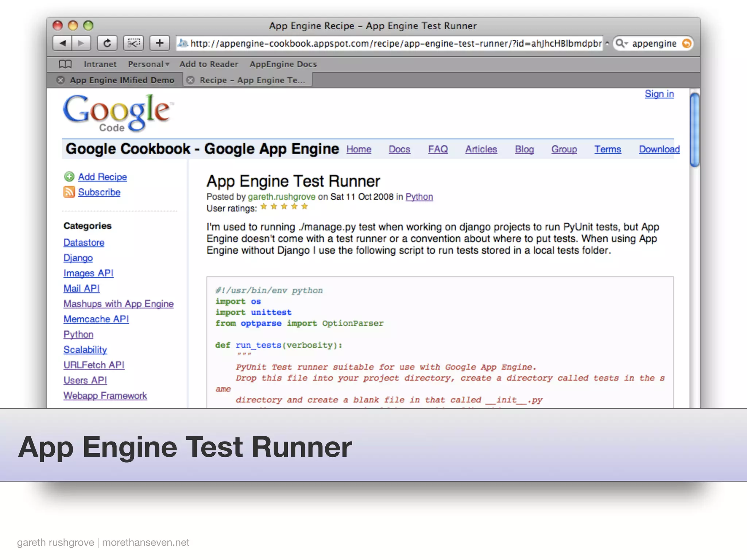
Task: Open the Python category in sidebar
Action: 78,334
